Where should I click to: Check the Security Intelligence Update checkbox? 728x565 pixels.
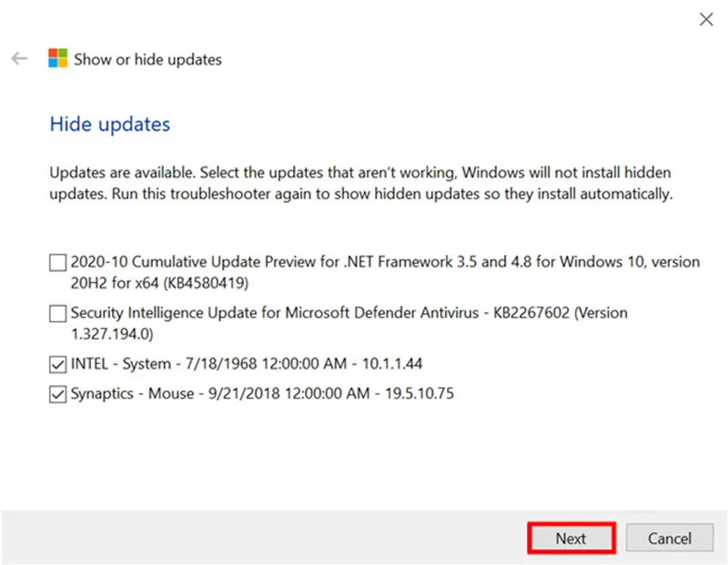coord(57,313)
